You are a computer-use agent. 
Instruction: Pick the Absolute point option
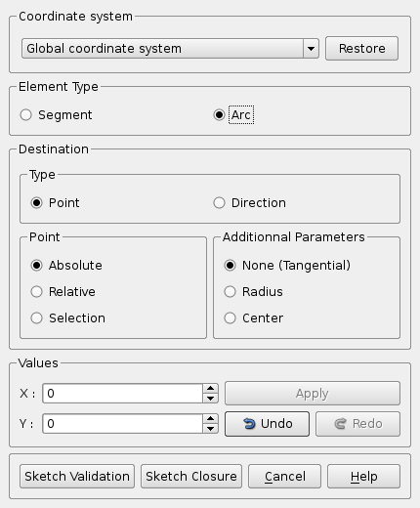[x=66, y=266]
